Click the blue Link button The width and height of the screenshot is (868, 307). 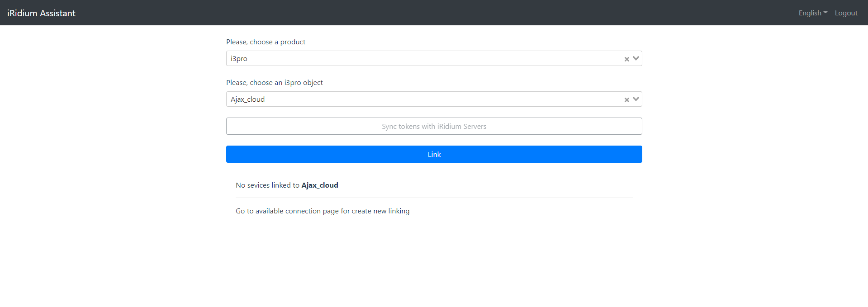coord(434,154)
